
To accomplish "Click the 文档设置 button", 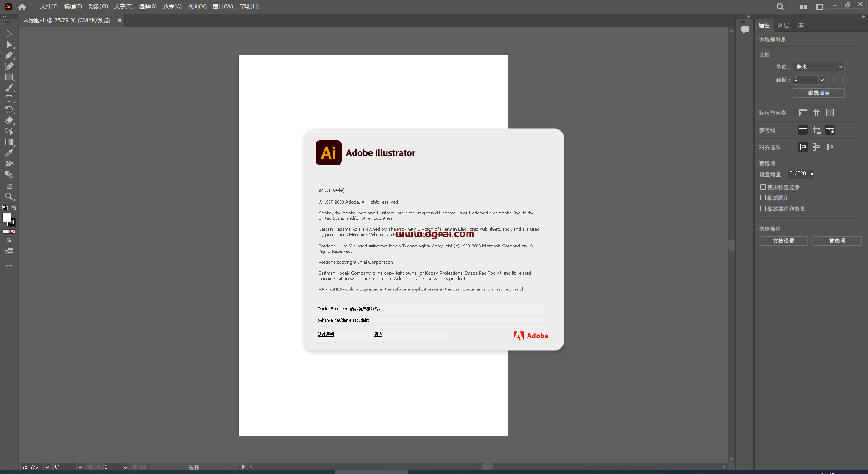I will [x=783, y=241].
